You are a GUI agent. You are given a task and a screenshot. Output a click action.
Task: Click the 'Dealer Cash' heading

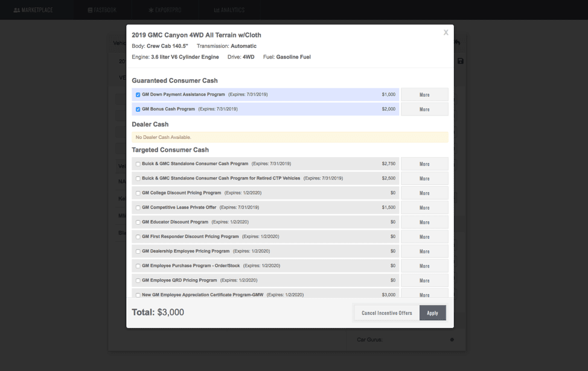(x=150, y=124)
